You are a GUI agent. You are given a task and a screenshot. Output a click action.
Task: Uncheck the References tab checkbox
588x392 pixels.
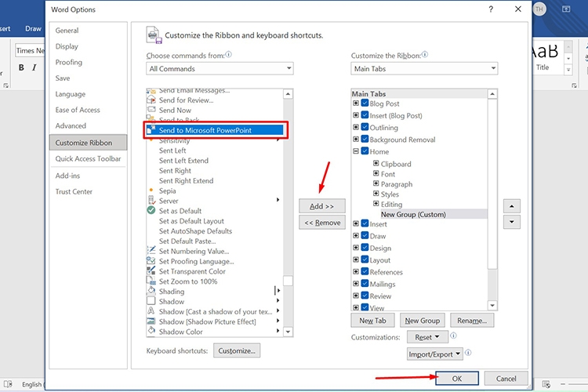pos(365,271)
